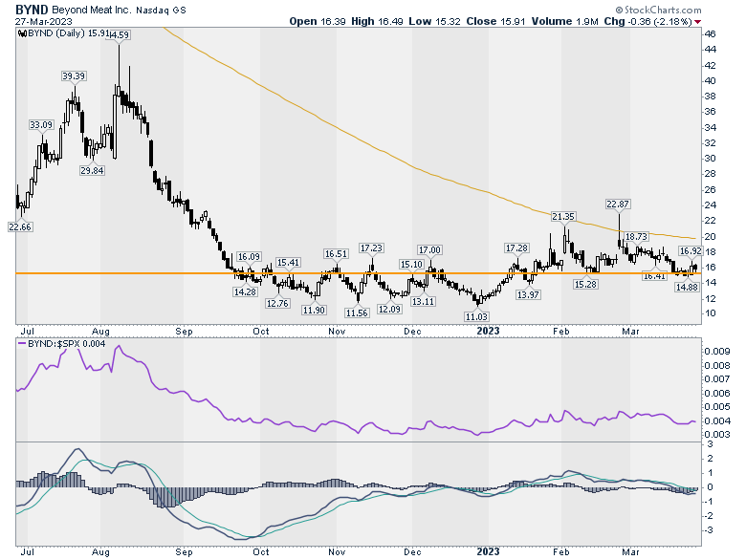This screenshot has height=560, width=746.
Task: Click the 13.11 low price label
Action: (423, 301)
